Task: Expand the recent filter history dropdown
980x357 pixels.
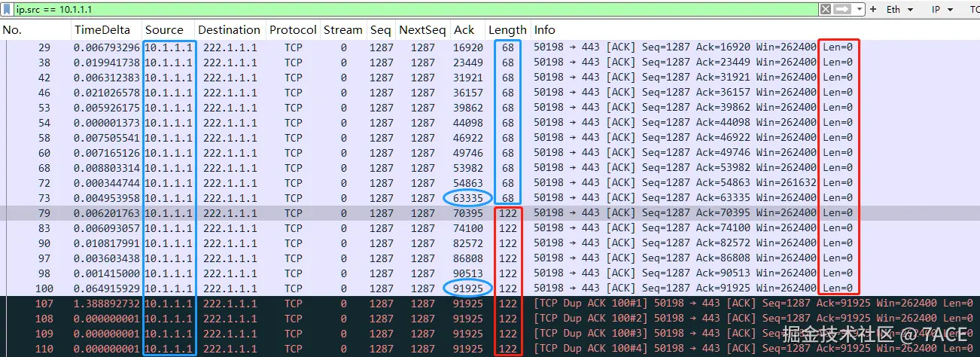Action: pos(860,9)
